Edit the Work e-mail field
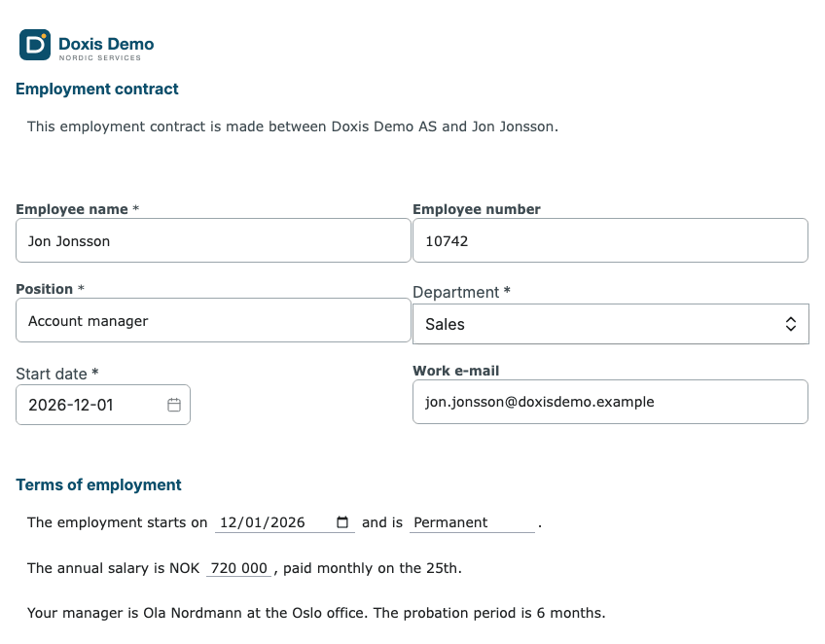 pos(610,402)
